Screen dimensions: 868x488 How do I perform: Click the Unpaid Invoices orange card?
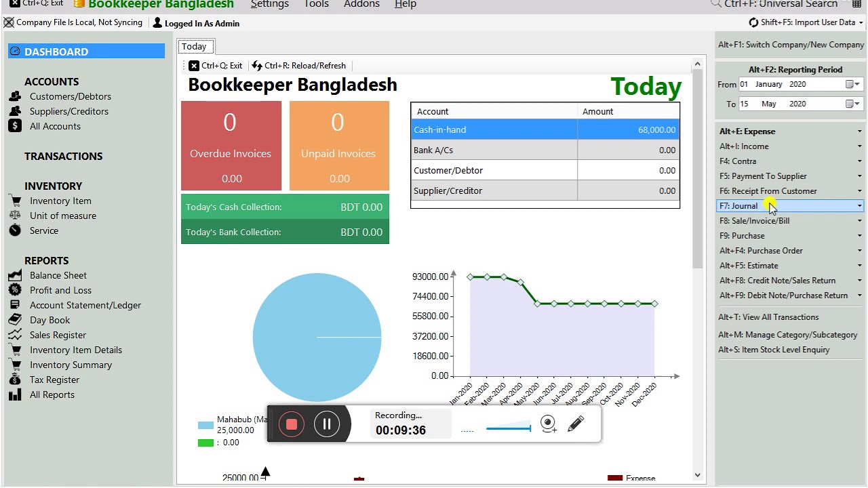pyautogui.click(x=339, y=146)
